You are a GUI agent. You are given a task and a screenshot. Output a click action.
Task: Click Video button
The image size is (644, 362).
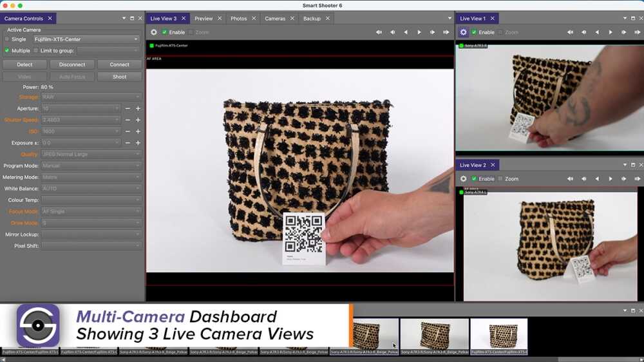tap(24, 77)
